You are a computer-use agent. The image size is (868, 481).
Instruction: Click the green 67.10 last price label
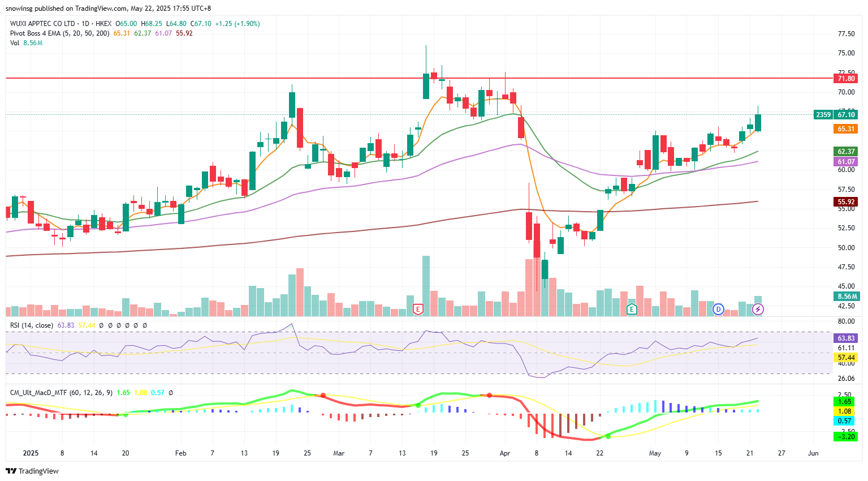tap(846, 115)
